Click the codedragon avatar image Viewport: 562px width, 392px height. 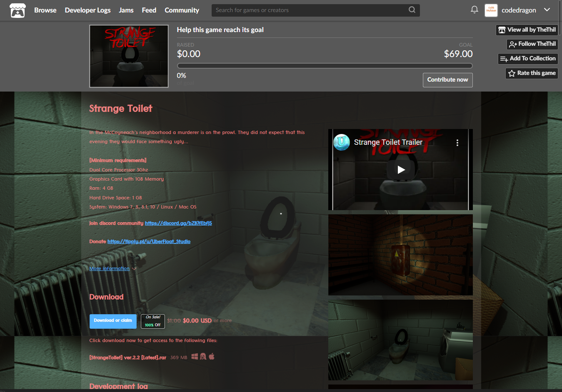tap(491, 10)
